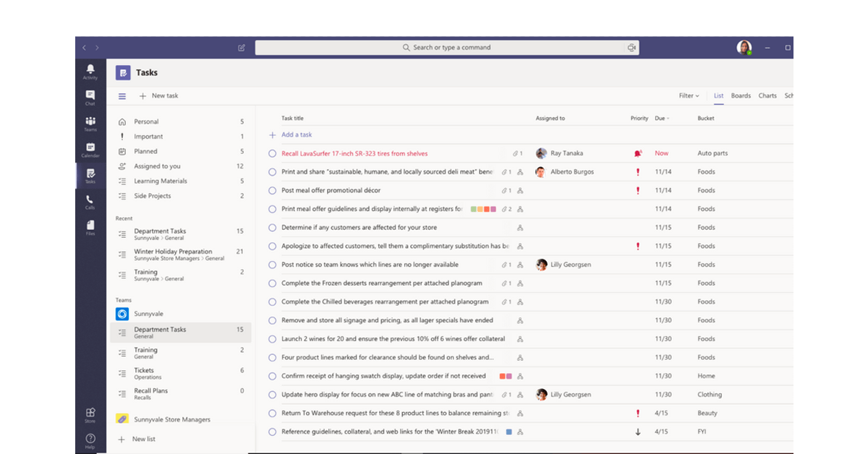Open the Calendar app in the rail
The width and height of the screenshot is (868, 454).
[90, 150]
